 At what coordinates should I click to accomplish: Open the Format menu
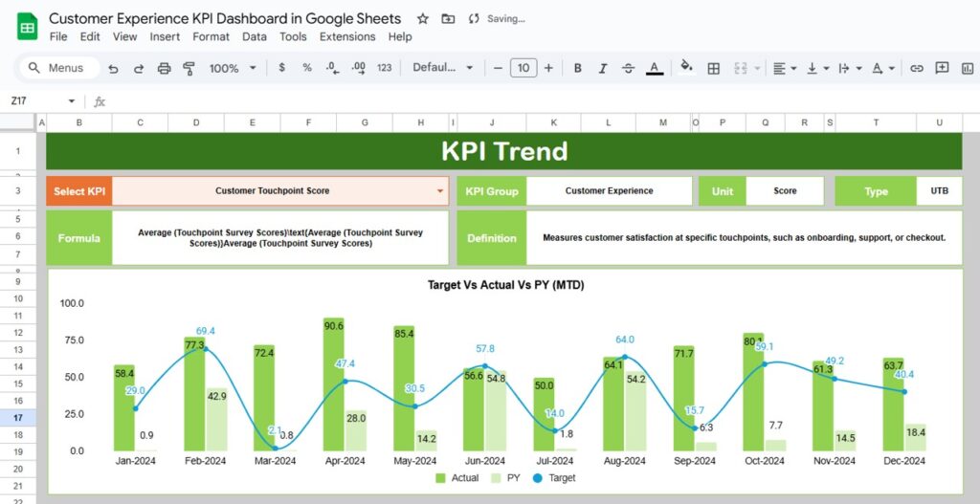(211, 37)
